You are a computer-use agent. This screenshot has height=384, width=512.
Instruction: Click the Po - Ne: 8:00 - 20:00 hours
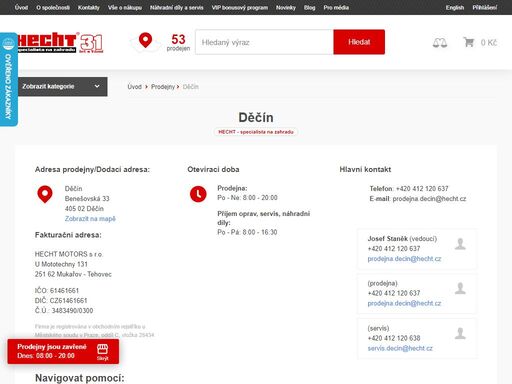[247, 198]
